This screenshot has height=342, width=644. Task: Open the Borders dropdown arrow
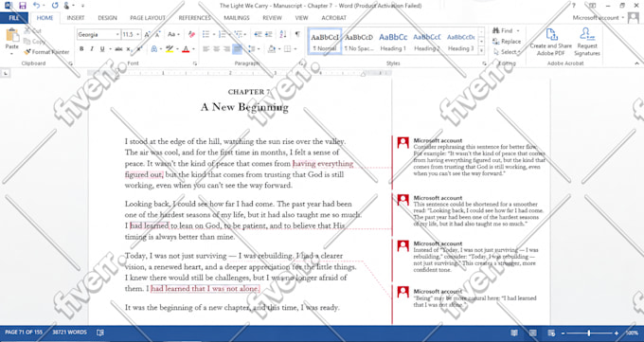pos(295,49)
